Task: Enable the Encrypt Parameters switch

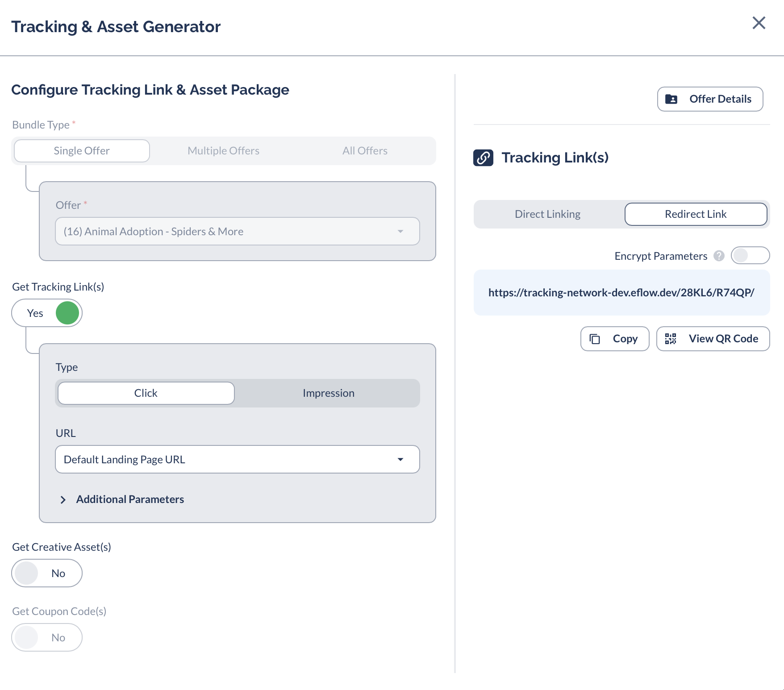Action: pos(750,255)
